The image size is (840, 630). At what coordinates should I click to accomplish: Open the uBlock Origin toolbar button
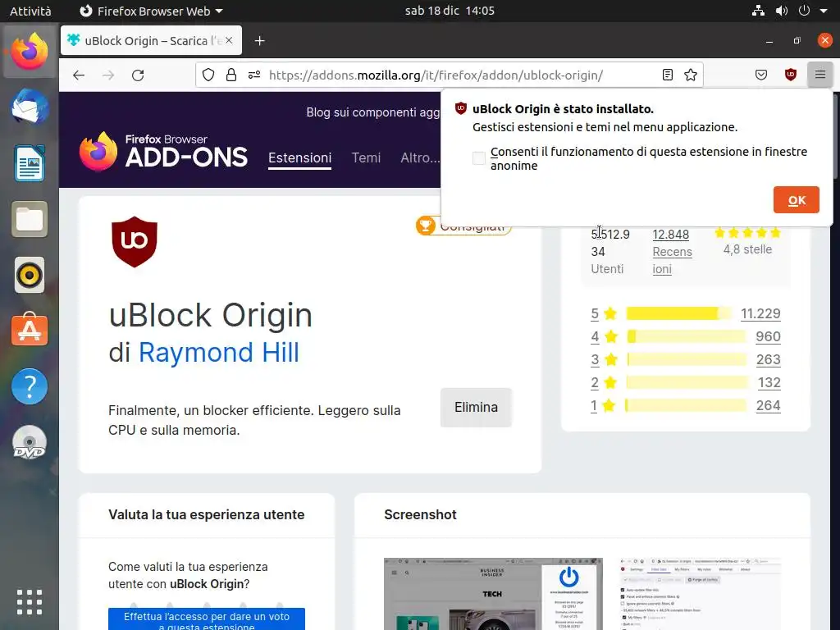tap(790, 75)
